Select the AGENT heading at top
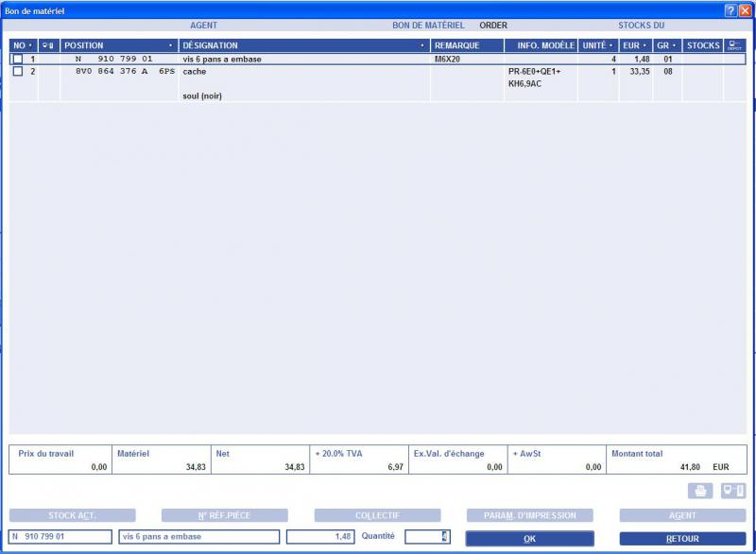Image resolution: width=756 pixels, height=554 pixels. coord(203,26)
